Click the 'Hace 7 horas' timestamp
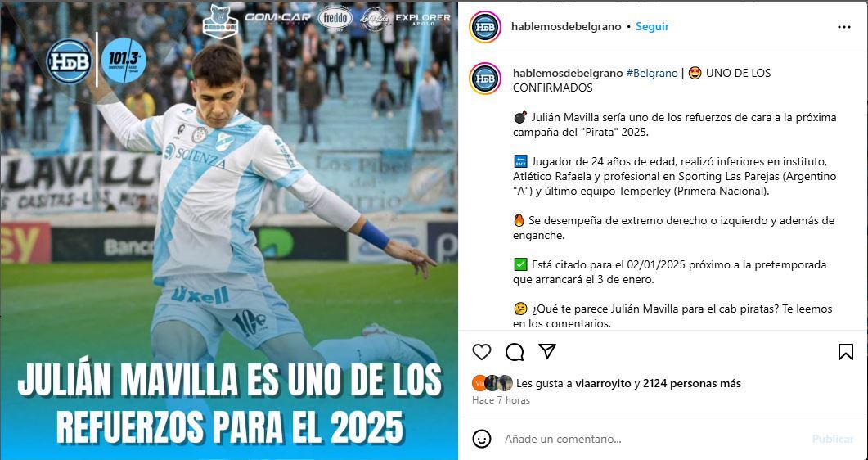The width and height of the screenshot is (868, 460). 501,400
